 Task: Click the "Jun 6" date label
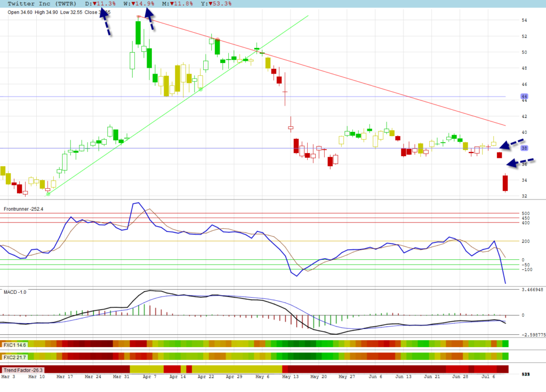(375, 377)
